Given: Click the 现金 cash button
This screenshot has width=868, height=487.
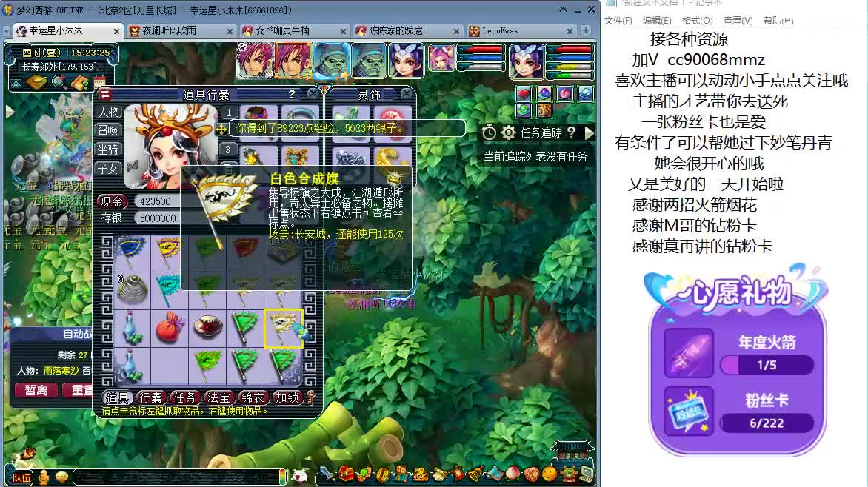Looking at the screenshot, I should point(112,201).
